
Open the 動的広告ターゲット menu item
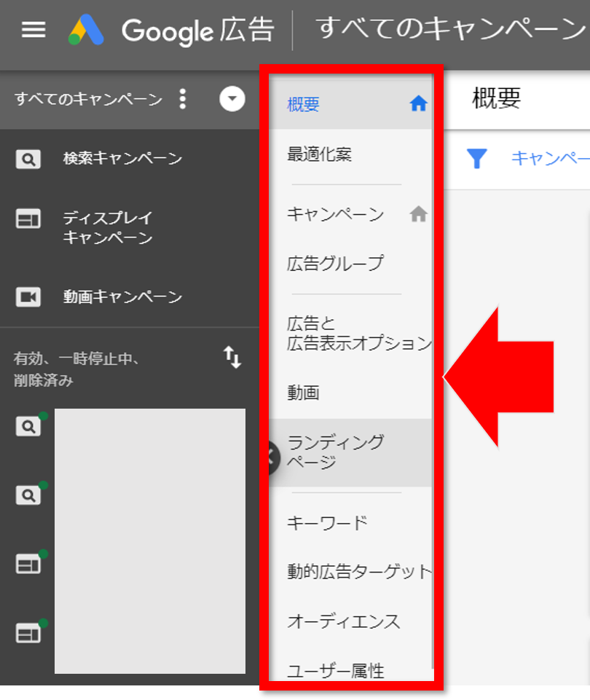(x=359, y=571)
